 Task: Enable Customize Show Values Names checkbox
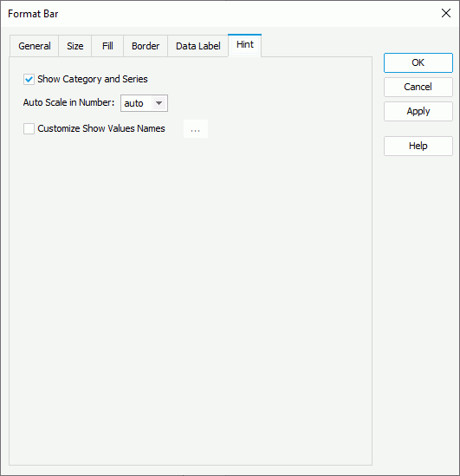(29, 128)
